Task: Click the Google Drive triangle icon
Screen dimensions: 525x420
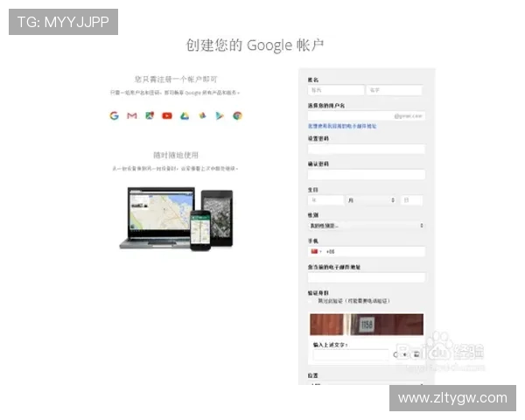Action: point(185,115)
